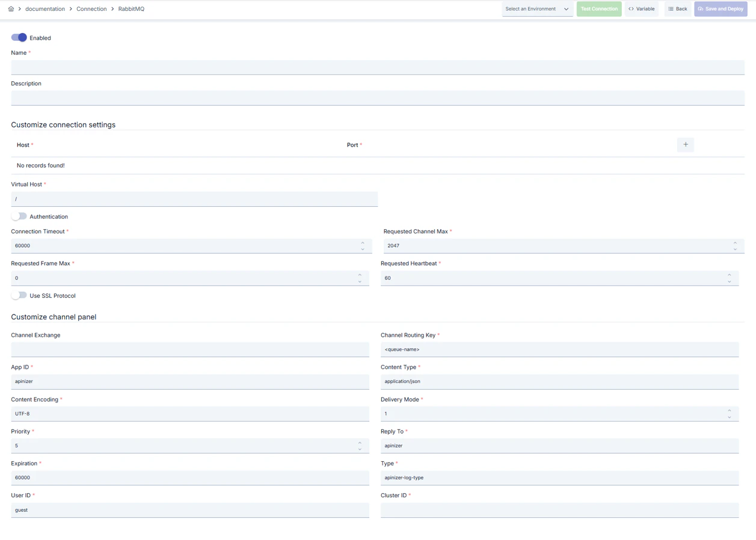The height and width of the screenshot is (540, 756).
Task: Click the Requested Frame Max field
Action: point(190,278)
